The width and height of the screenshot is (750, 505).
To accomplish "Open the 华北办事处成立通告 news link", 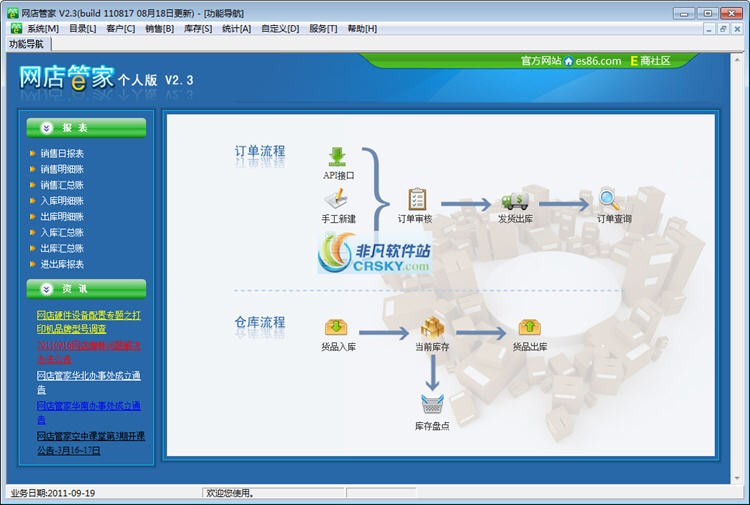I will (x=88, y=382).
